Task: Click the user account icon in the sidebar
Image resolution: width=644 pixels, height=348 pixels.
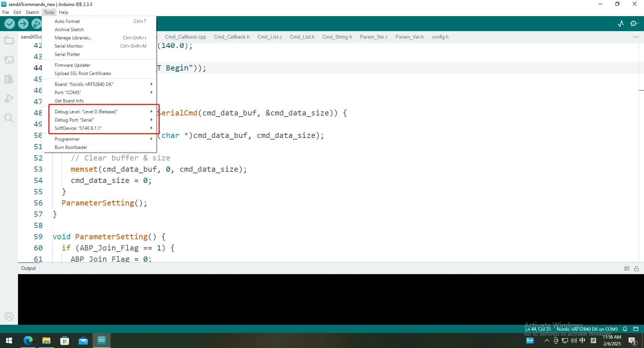Action: 9,316
